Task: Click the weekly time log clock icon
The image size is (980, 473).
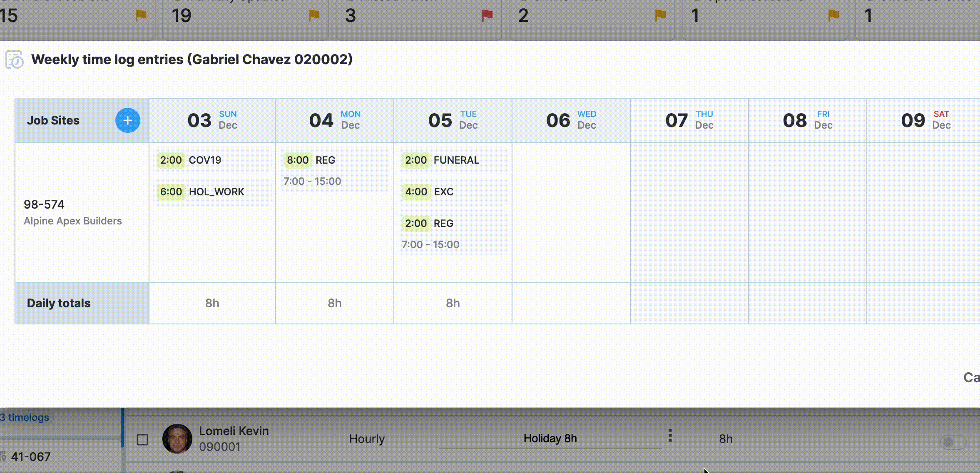Action: coord(15,60)
